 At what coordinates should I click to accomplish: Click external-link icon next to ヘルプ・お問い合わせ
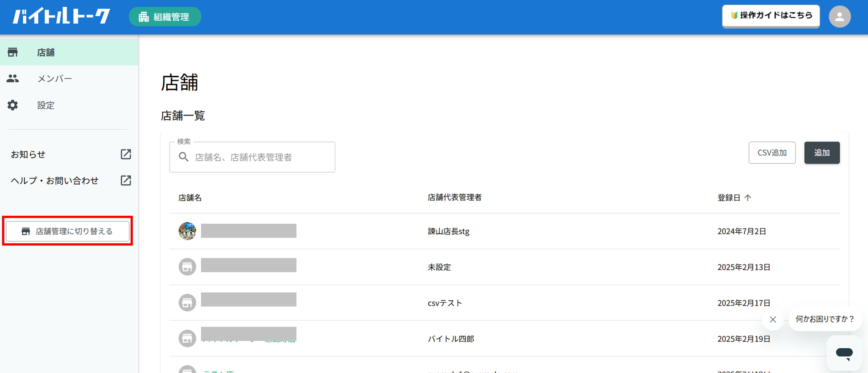126,180
